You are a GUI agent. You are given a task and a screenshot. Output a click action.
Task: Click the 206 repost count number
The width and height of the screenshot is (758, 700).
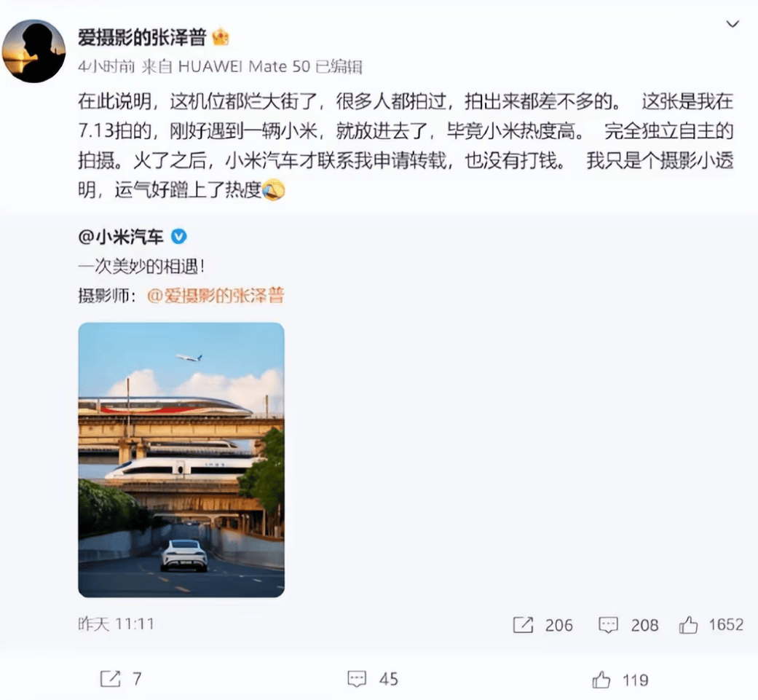click(x=558, y=625)
